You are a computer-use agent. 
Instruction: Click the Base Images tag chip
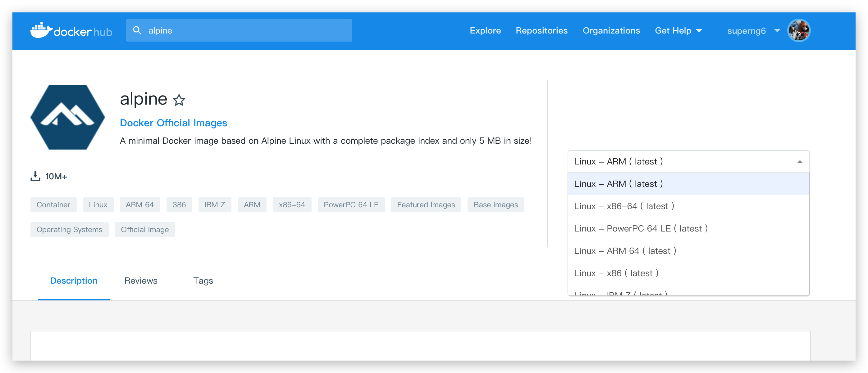(496, 205)
